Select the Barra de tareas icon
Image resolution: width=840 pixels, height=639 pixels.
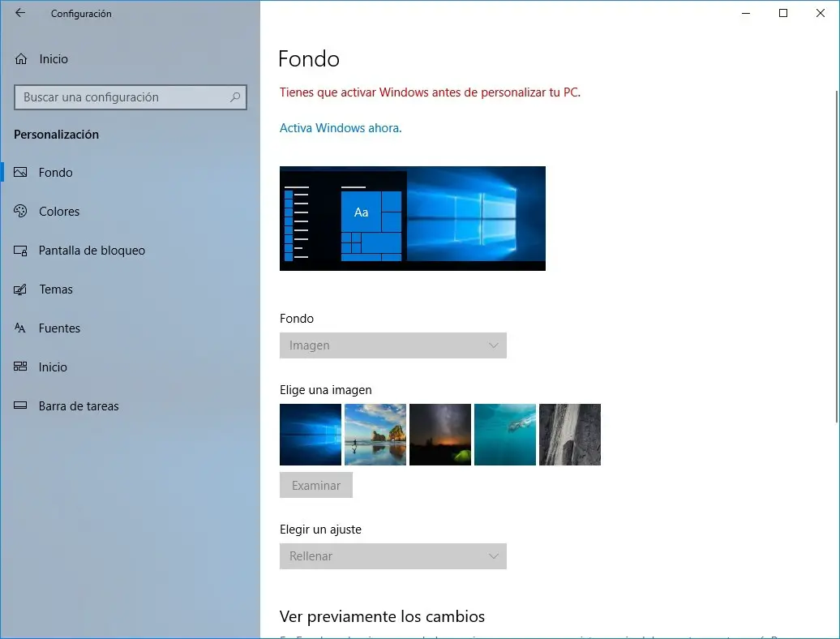[20, 405]
